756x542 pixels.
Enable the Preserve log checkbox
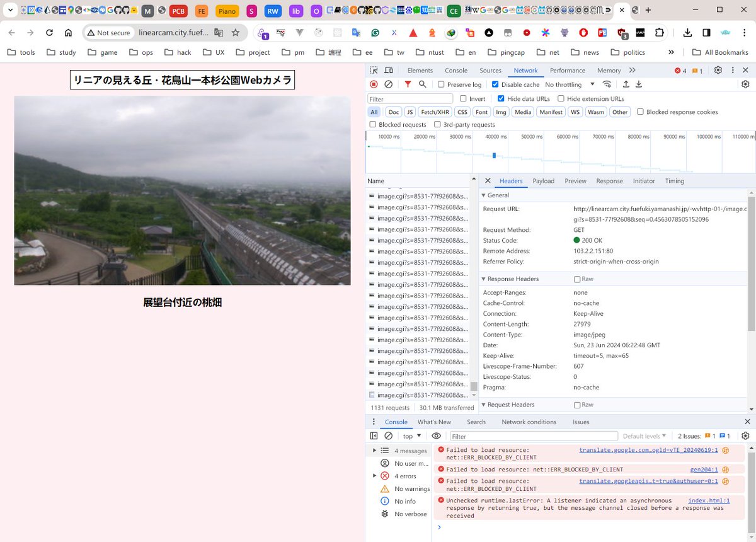click(441, 84)
